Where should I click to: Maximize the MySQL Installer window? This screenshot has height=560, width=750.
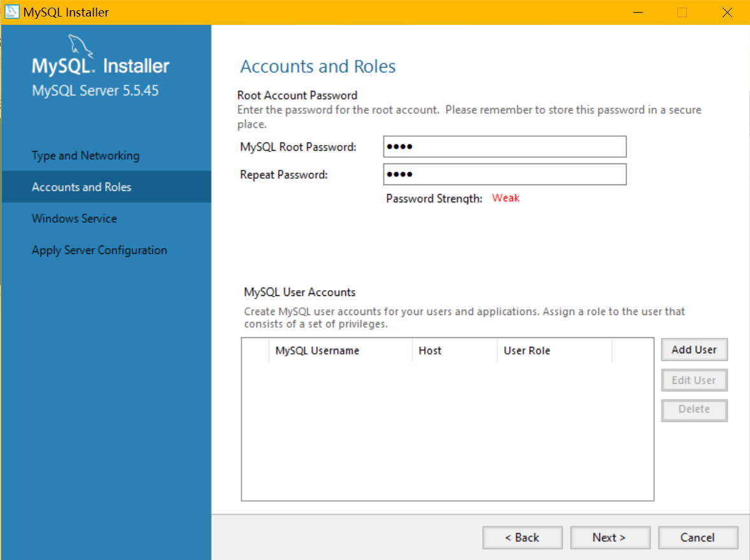click(682, 12)
